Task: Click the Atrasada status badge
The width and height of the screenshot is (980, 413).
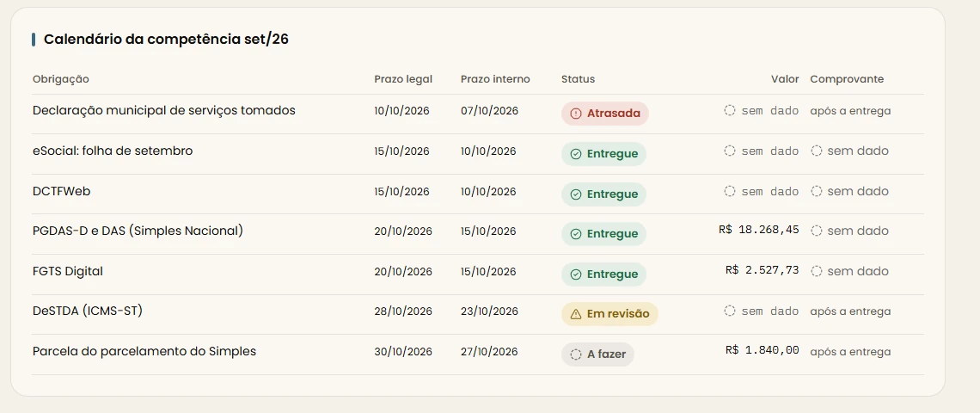Action: [605, 114]
